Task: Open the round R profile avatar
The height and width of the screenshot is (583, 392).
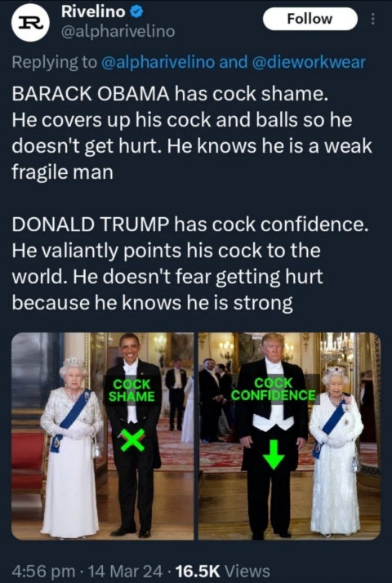Action: pos(31,22)
